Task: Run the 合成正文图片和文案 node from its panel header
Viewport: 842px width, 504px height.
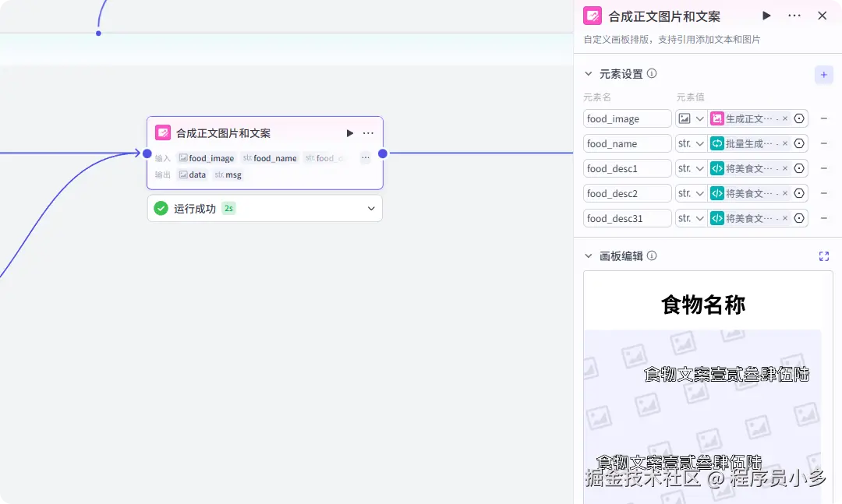Action: pos(766,15)
